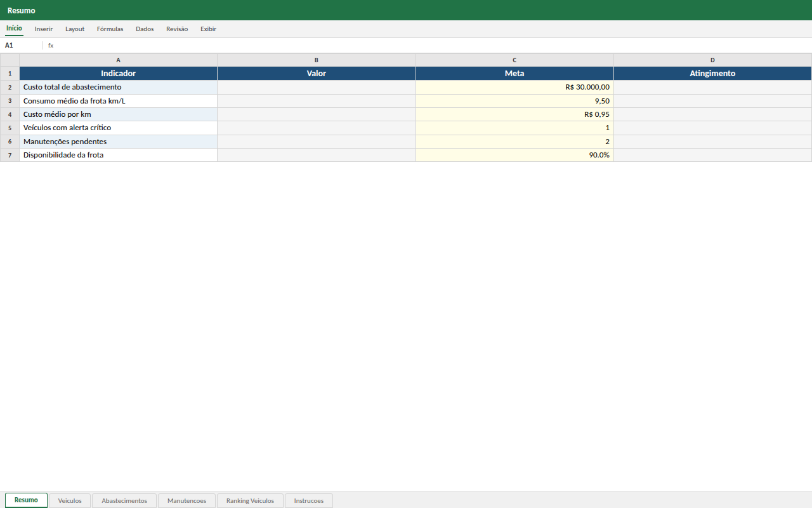The width and height of the screenshot is (812, 508).
Task: Select column B header
Action: (x=317, y=60)
